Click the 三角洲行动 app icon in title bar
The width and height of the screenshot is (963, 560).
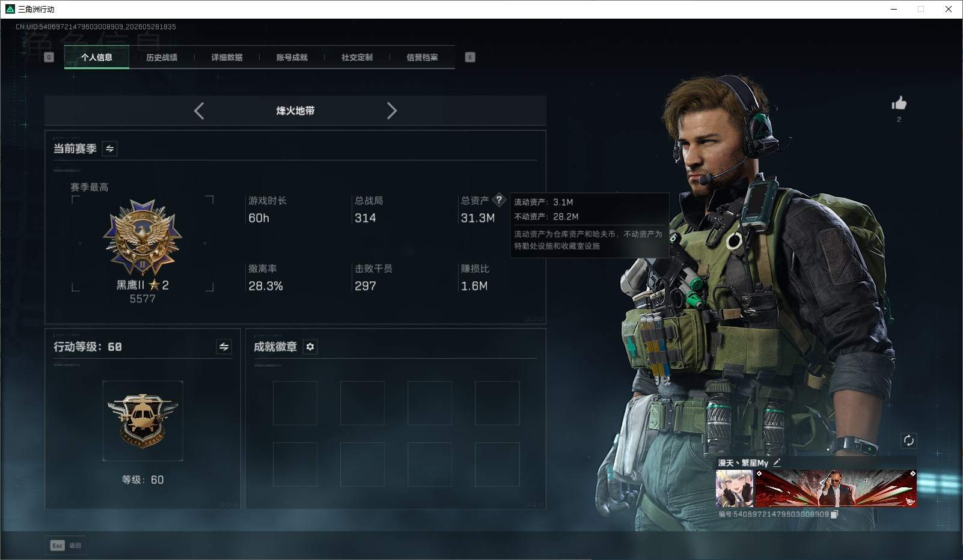(x=10, y=9)
